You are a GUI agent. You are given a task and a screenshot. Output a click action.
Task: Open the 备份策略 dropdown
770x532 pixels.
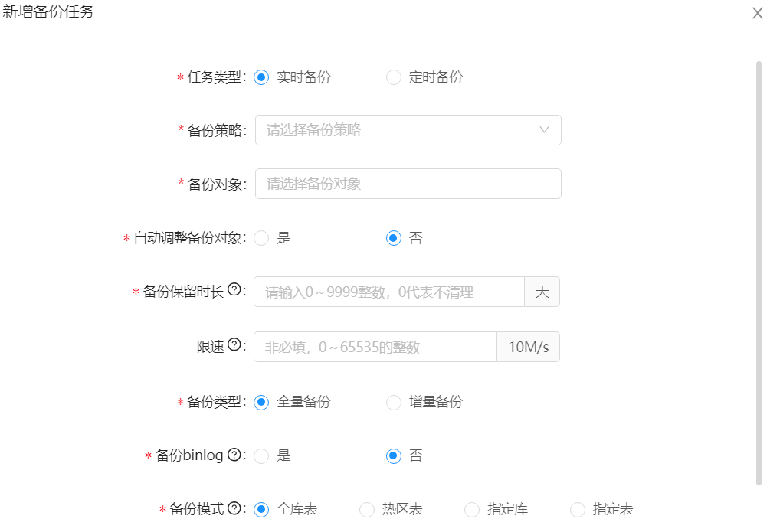(398, 130)
